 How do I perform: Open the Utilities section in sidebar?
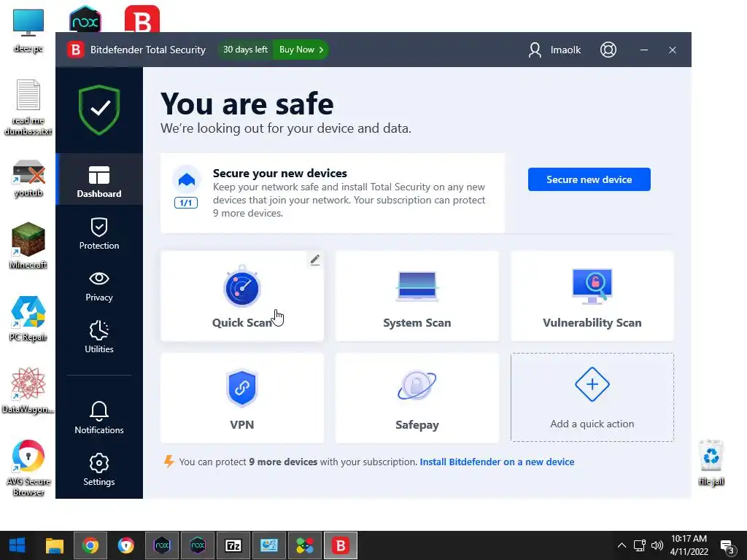pyautogui.click(x=99, y=337)
